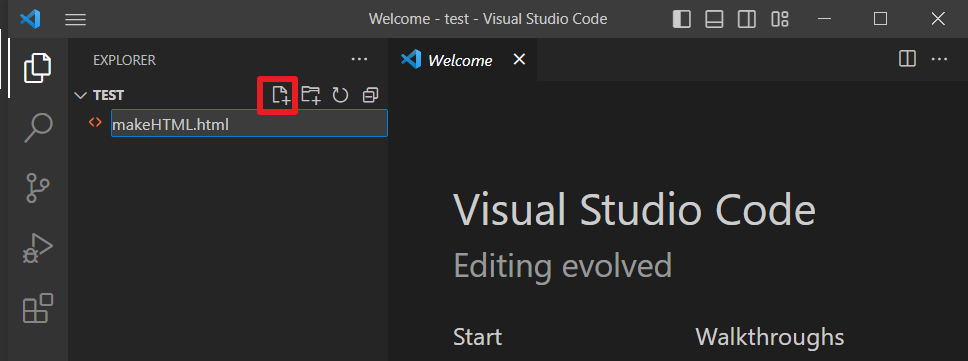Maximize the VS Code window
968x361 pixels.
click(x=881, y=19)
